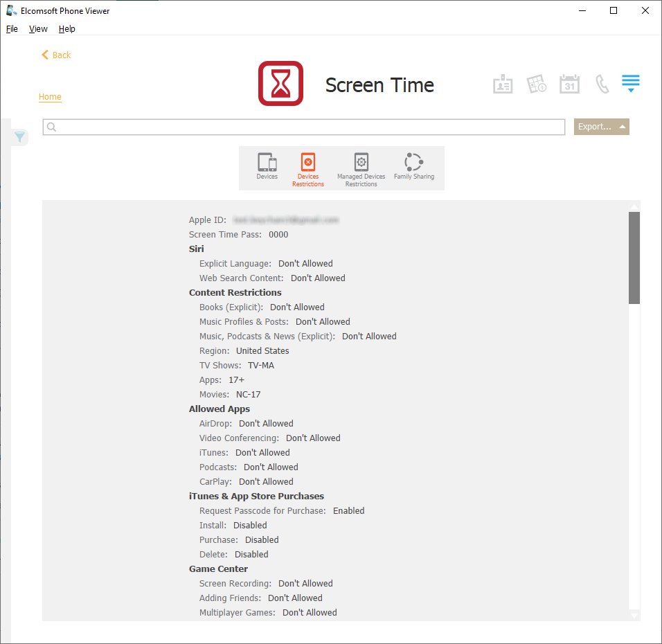This screenshot has width=662, height=644.
Task: Click the vertical scrollbar thumb
Action: click(x=634, y=258)
